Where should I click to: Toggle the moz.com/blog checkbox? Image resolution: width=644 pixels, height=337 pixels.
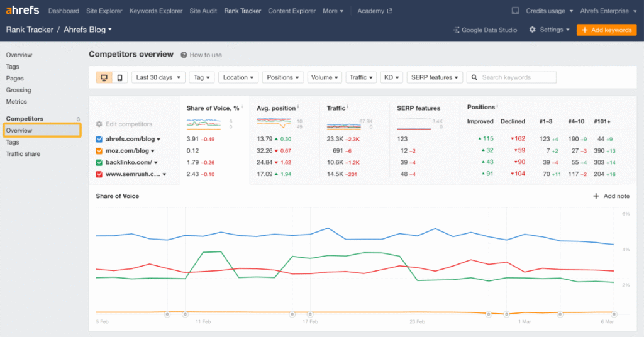(x=99, y=151)
